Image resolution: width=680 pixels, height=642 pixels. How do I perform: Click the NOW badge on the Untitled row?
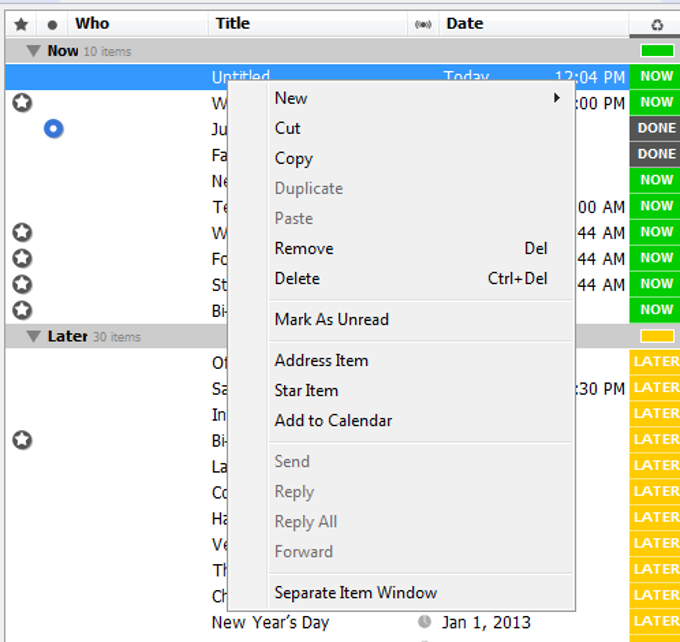coord(655,76)
